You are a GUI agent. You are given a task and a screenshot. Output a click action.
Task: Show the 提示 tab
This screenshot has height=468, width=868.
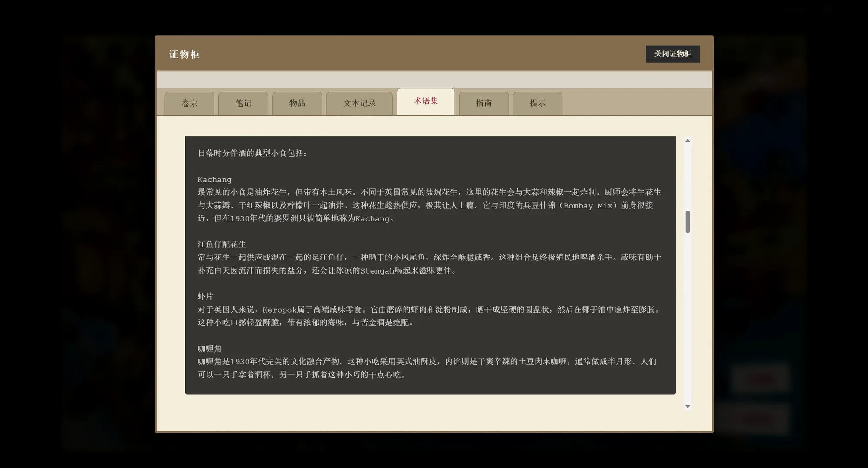click(x=537, y=103)
